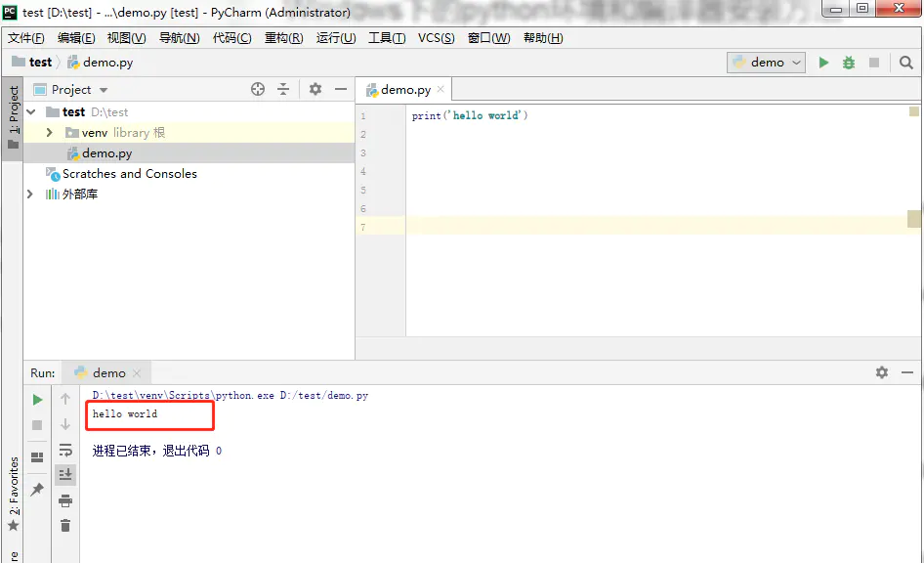Collapse the test project root folder
Screen dimensions: 924x563
[32, 112]
